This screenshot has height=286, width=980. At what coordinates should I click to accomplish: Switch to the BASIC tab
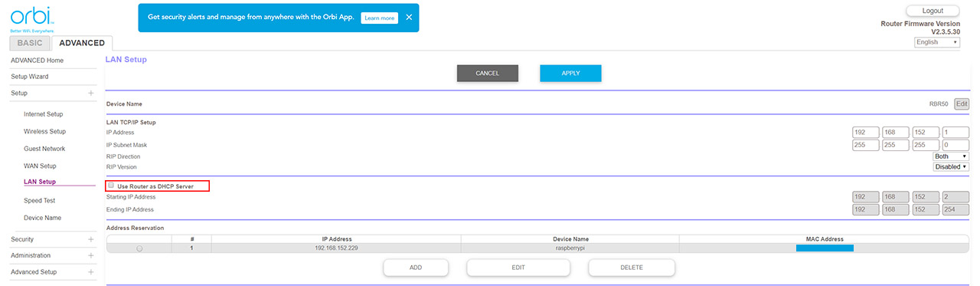point(31,43)
